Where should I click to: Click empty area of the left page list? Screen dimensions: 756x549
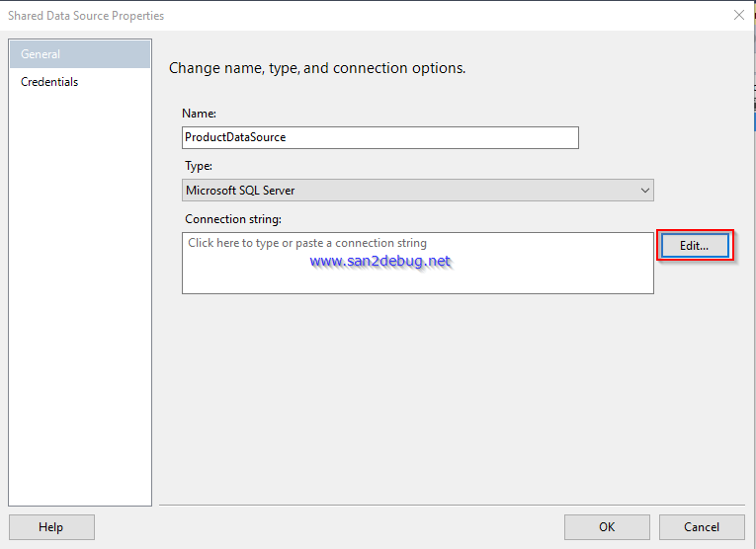pyautogui.click(x=79, y=296)
